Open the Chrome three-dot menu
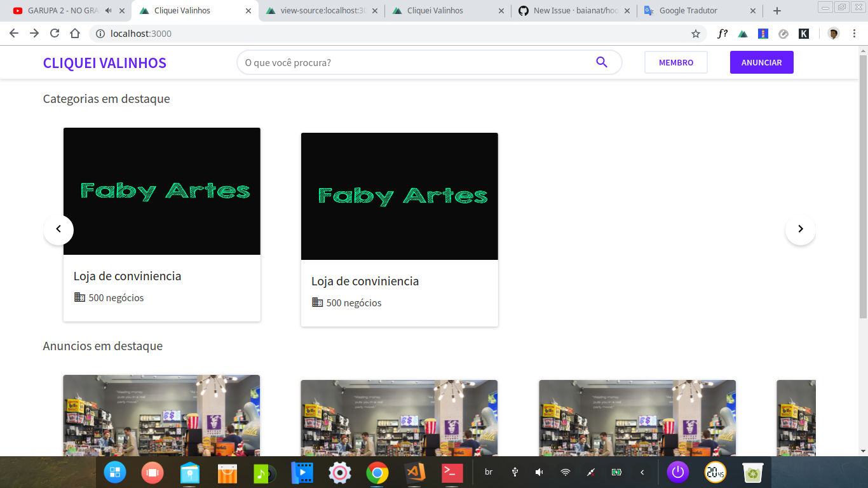The height and width of the screenshot is (488, 868). click(853, 34)
